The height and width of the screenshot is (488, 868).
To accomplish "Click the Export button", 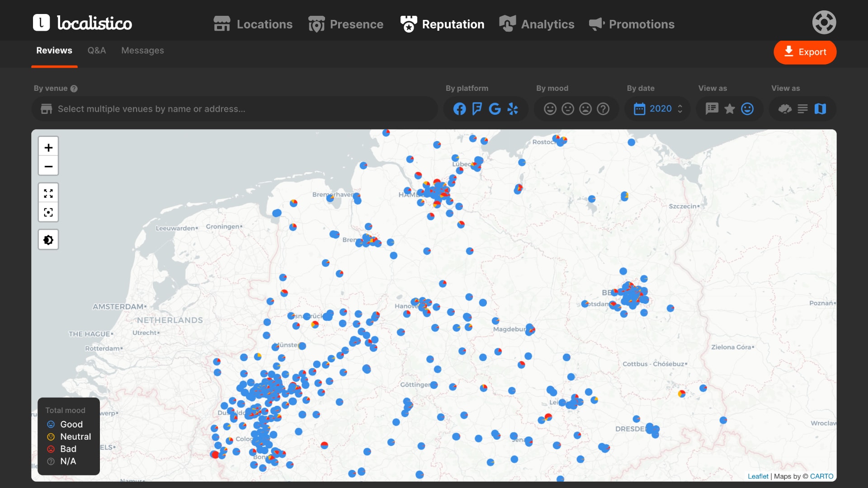I will click(805, 52).
